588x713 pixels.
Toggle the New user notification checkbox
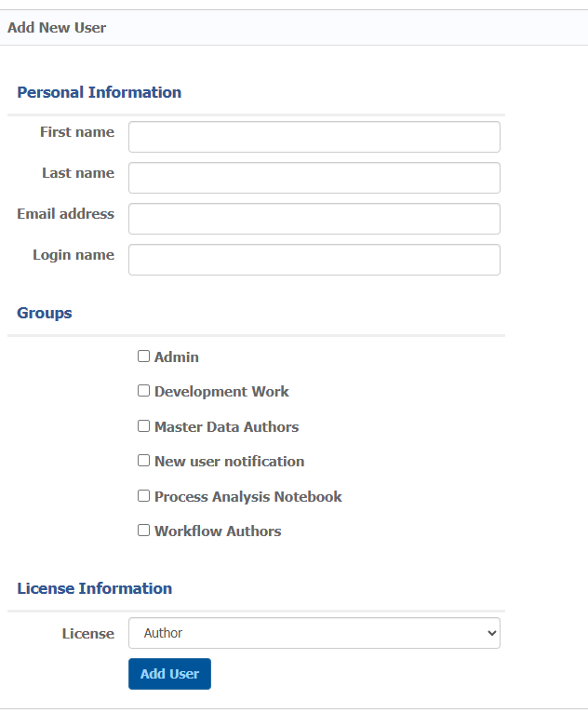point(144,461)
